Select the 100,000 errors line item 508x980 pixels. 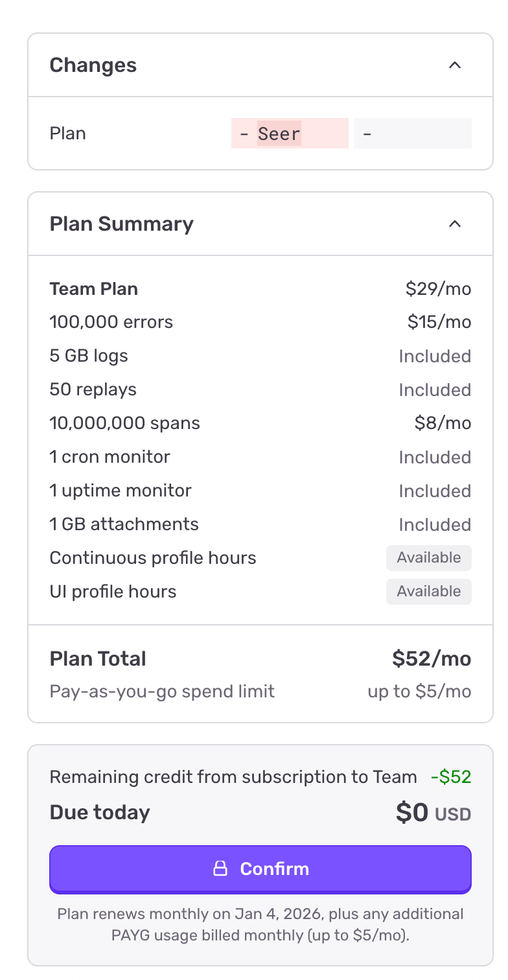tap(111, 322)
